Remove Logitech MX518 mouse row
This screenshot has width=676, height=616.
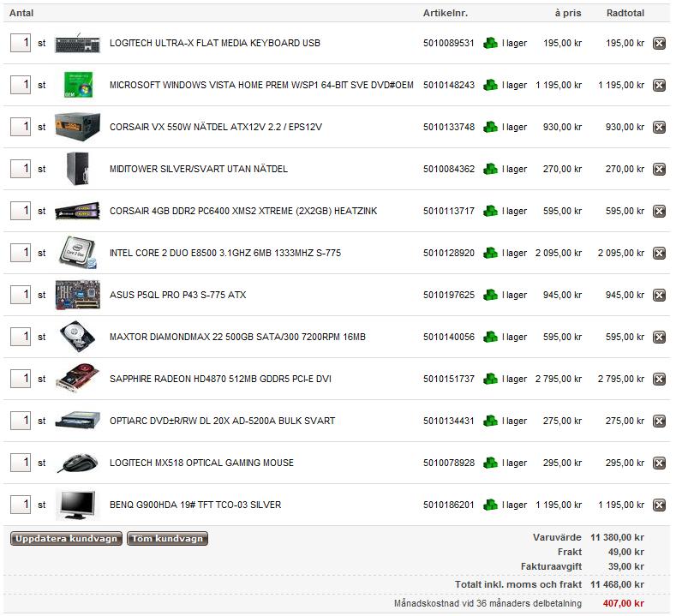(x=659, y=463)
